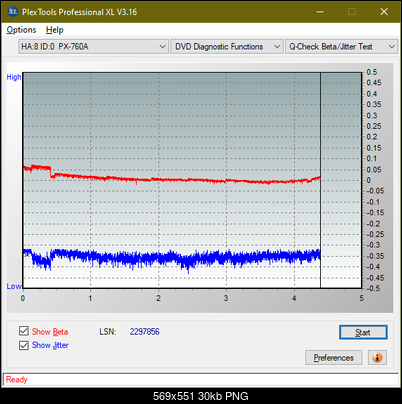402x404 pixels.
Task: Close the PlexTools window
Action: (x=384, y=12)
